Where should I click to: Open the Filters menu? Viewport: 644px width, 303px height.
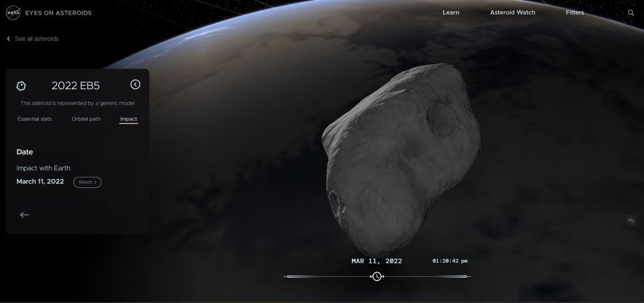[575, 13]
